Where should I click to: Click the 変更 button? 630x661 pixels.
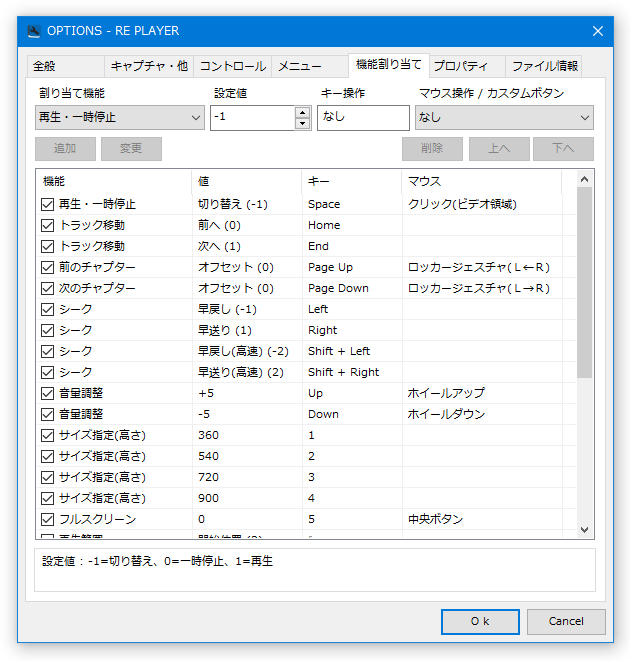click(131, 149)
